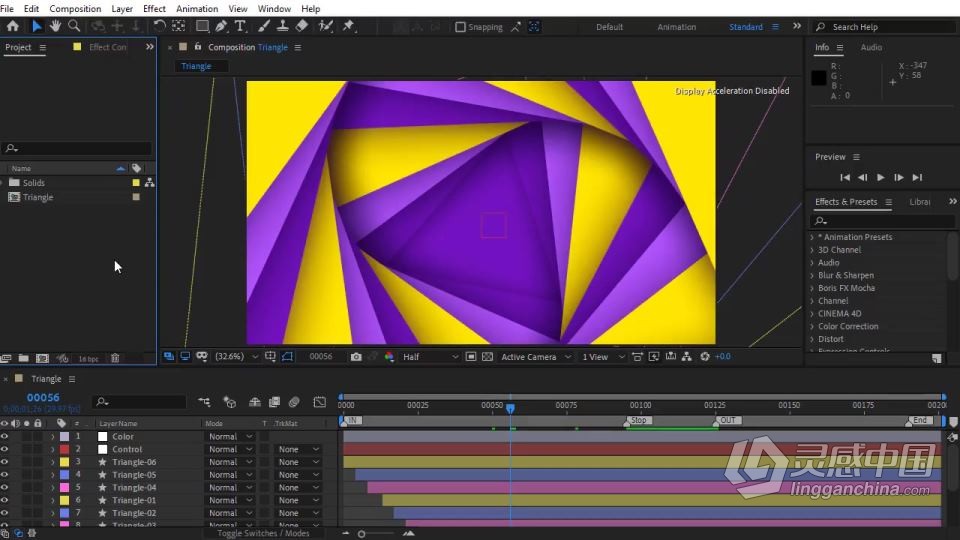The width and height of the screenshot is (960, 540).
Task: Select the Puppet Pin tool
Action: (348, 26)
